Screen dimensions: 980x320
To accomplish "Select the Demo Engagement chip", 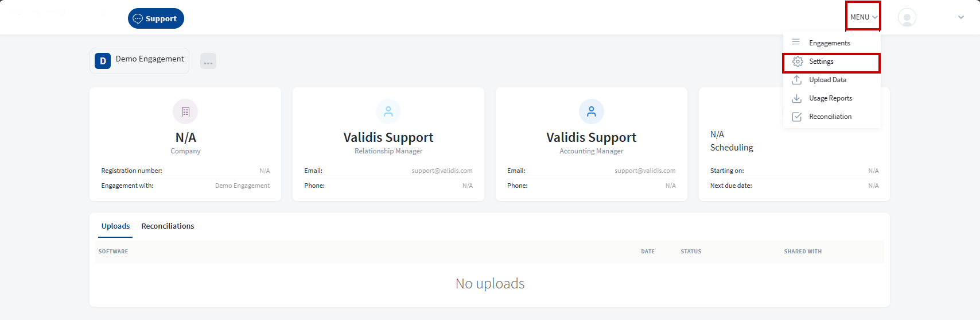I will pos(139,61).
